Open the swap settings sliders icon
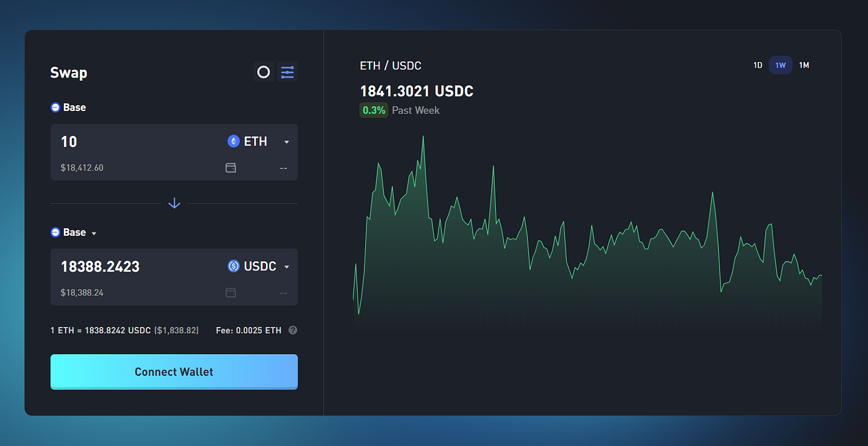 tap(287, 72)
